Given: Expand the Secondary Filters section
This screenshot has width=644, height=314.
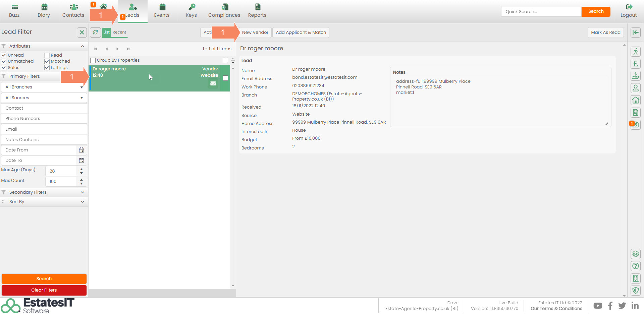Looking at the screenshot, I should click(x=44, y=192).
